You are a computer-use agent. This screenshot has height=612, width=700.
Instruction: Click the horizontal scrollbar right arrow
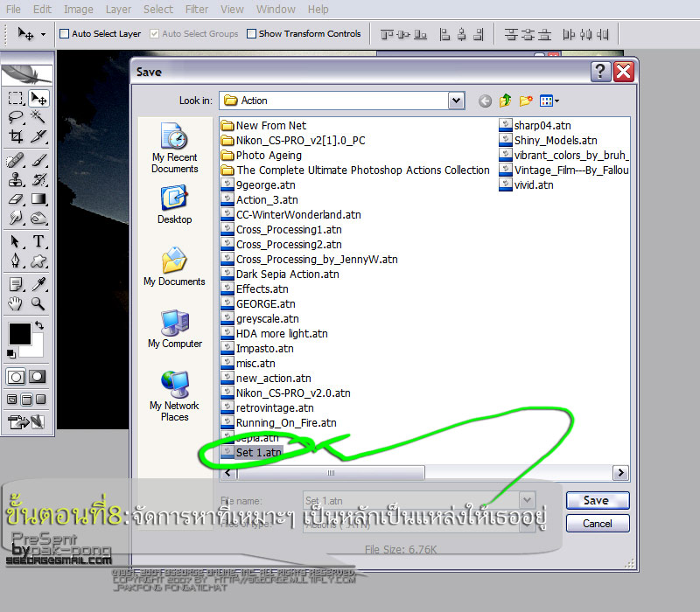click(620, 472)
